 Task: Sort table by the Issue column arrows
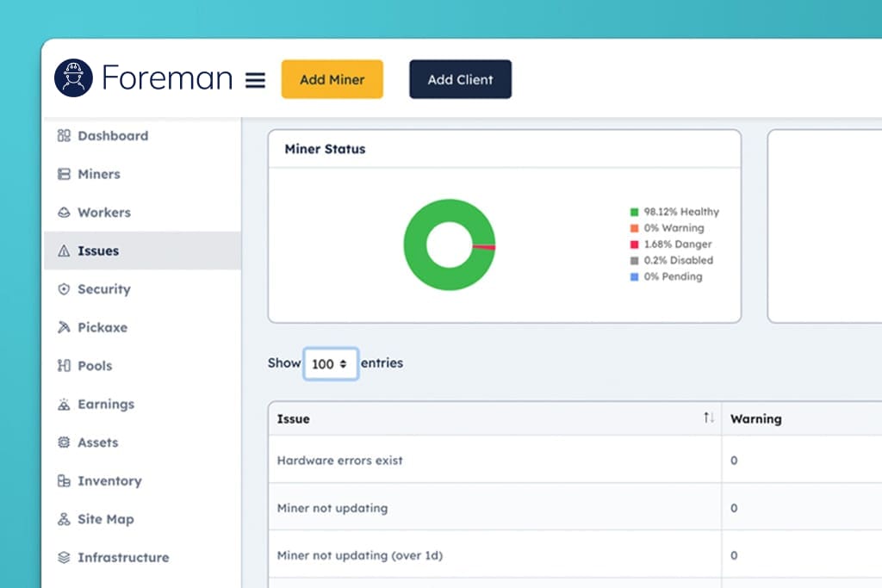[x=709, y=418]
